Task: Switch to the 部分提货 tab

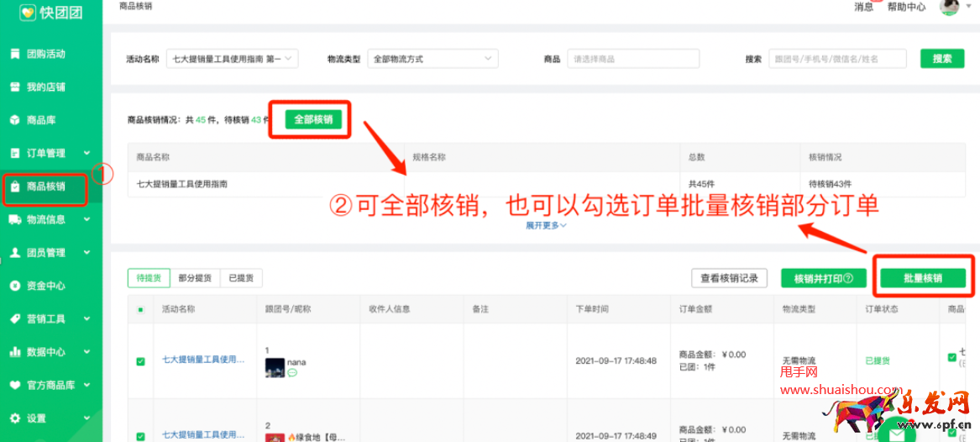Action: [x=195, y=278]
